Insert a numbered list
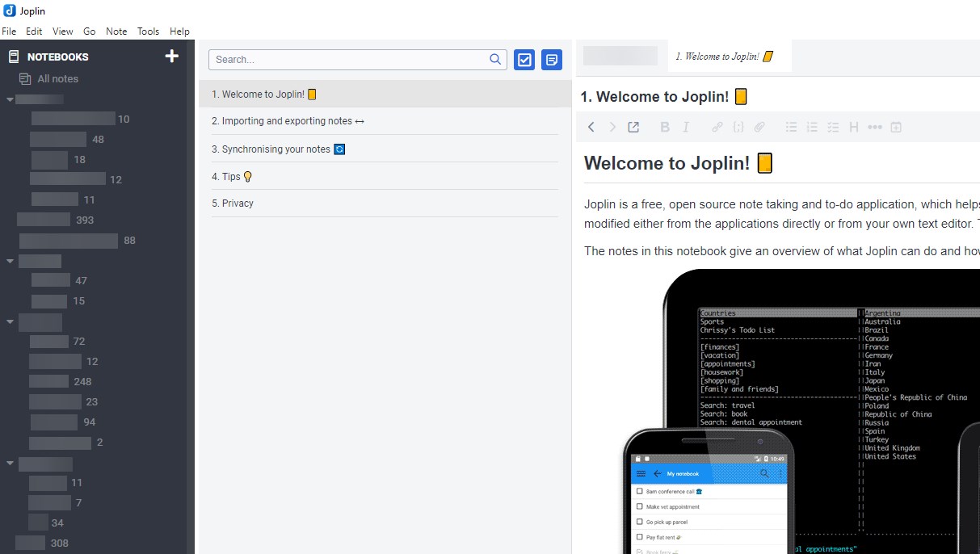Image resolution: width=980 pixels, height=554 pixels. click(x=812, y=127)
